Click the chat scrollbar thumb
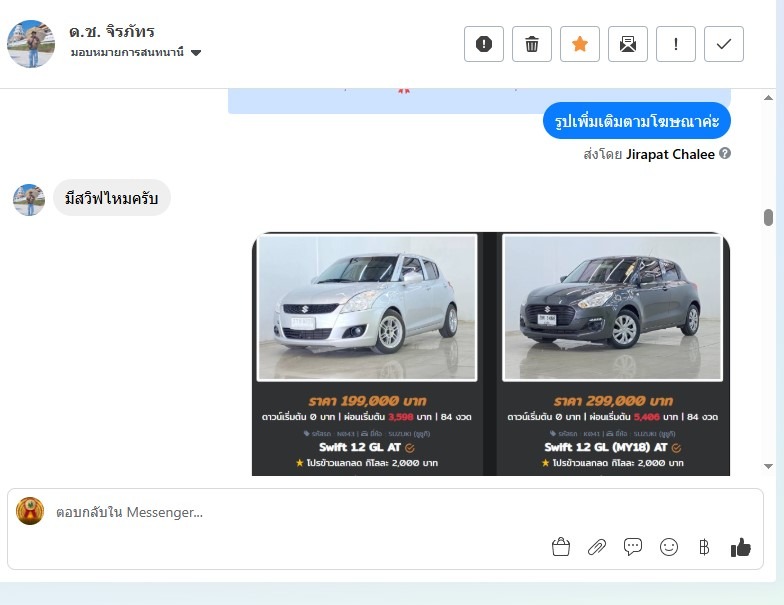Viewport: 784px width, 605px height. [768, 218]
